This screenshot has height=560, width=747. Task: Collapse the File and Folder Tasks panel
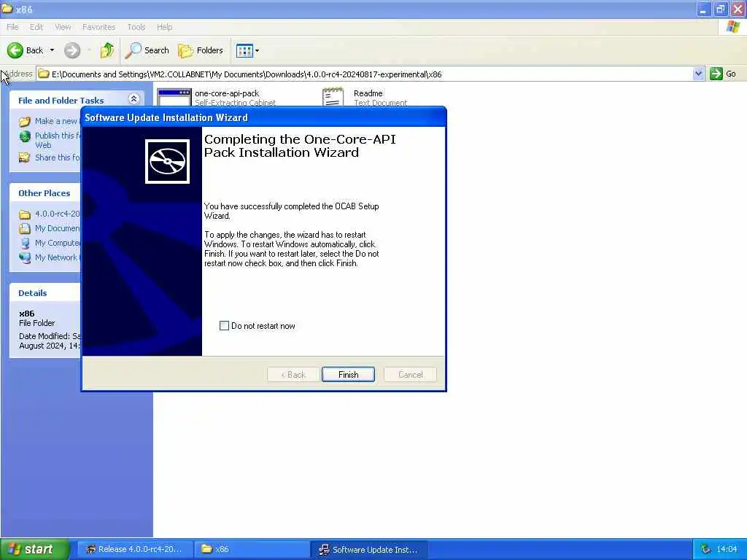point(134,99)
